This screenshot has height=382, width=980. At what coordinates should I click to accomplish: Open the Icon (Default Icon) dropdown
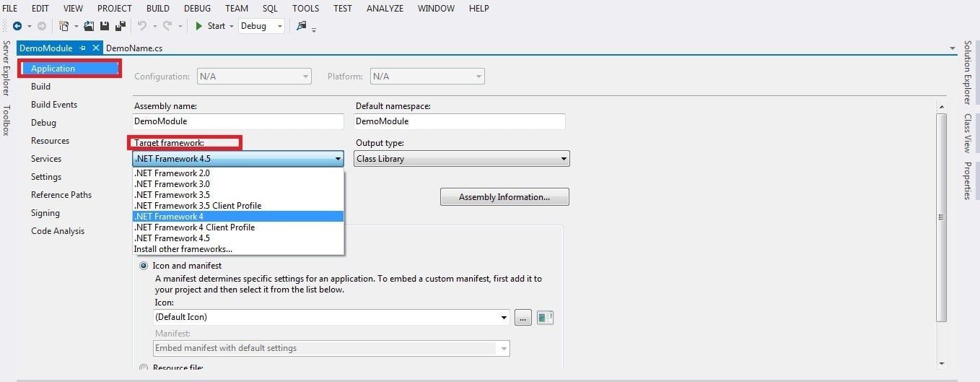(332, 317)
